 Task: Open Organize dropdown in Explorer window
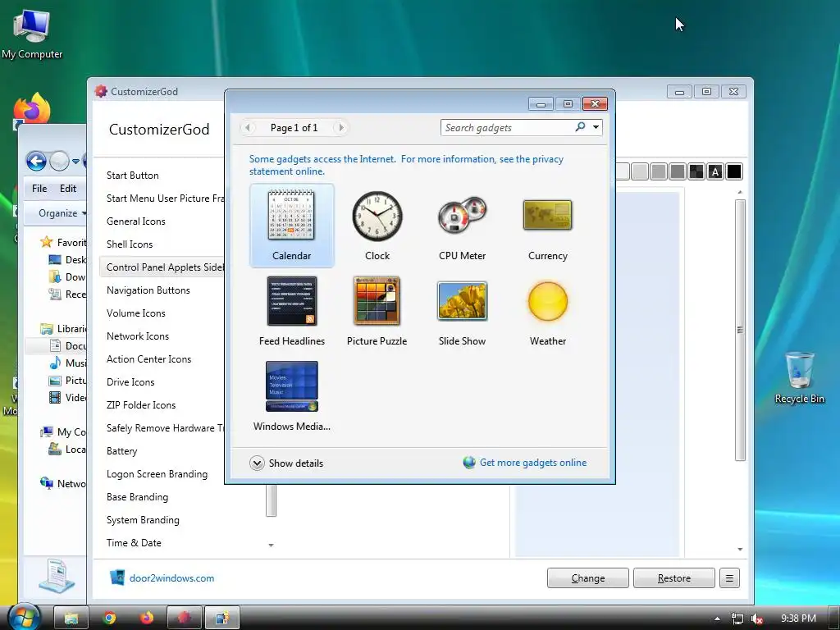point(62,213)
